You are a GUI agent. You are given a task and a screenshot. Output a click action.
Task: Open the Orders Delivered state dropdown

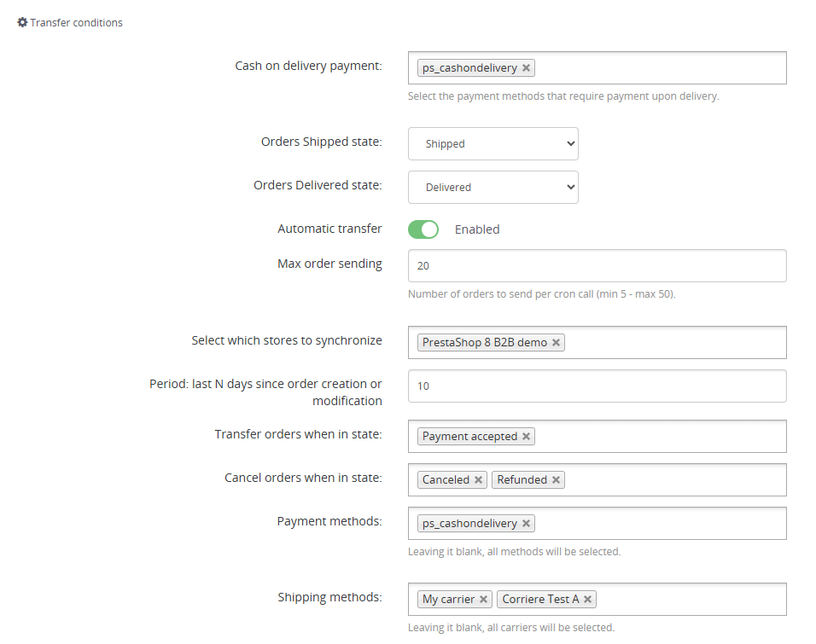click(x=493, y=188)
